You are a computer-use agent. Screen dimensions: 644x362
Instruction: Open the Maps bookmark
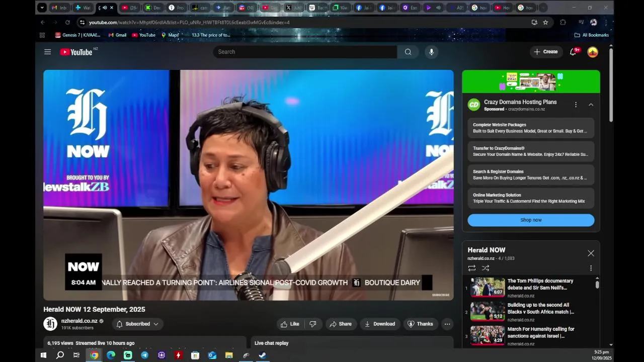pos(170,35)
